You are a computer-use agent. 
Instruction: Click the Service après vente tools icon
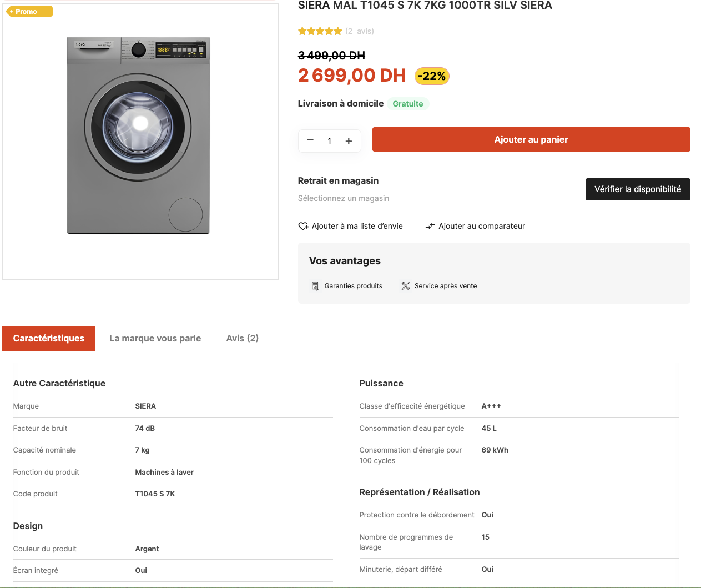(406, 286)
